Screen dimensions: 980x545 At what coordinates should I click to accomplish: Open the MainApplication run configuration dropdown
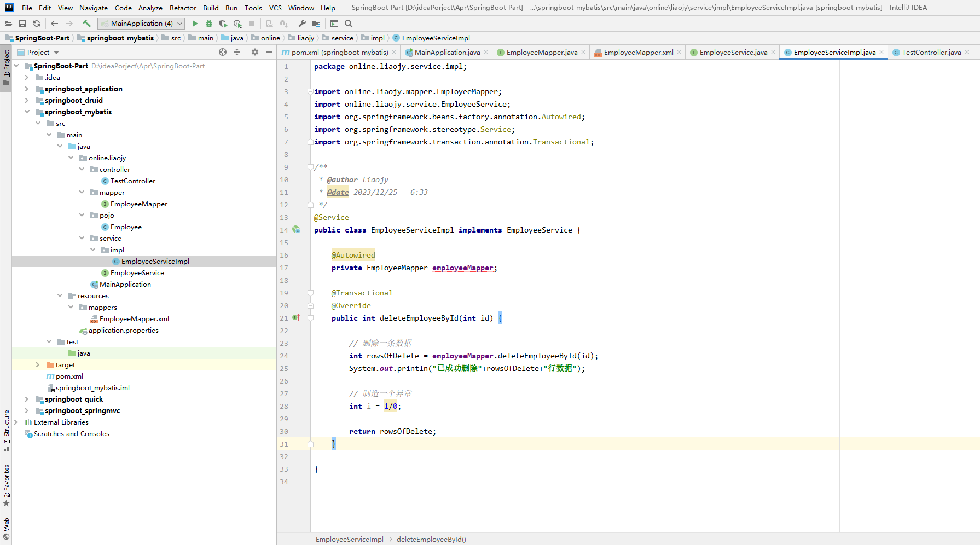coord(141,24)
